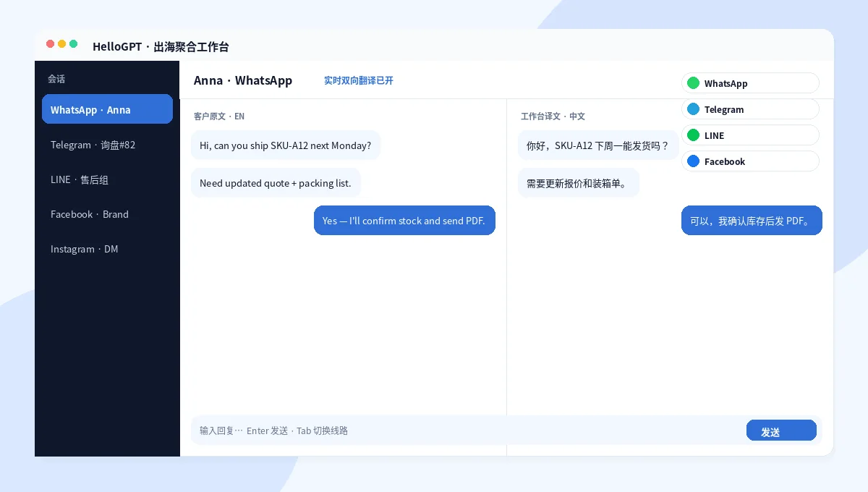Image resolution: width=868 pixels, height=492 pixels.
Task: Click the 客户原文 · EN column header
Action: [219, 116]
